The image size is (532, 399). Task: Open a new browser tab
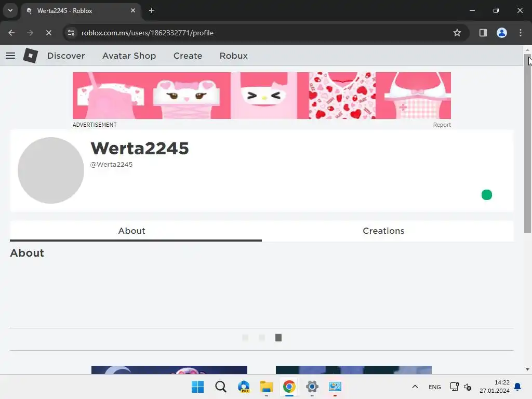tap(152, 10)
